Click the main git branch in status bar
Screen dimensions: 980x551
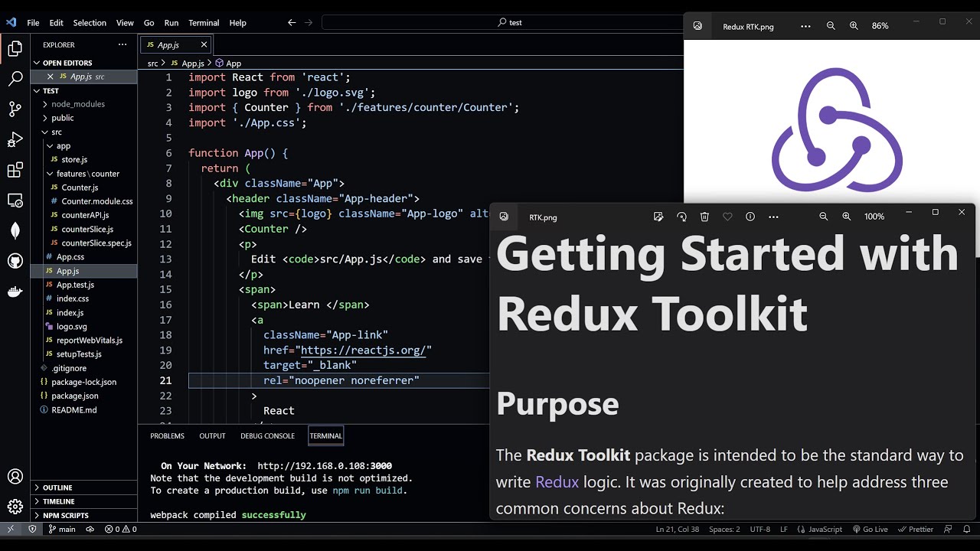[x=62, y=529]
